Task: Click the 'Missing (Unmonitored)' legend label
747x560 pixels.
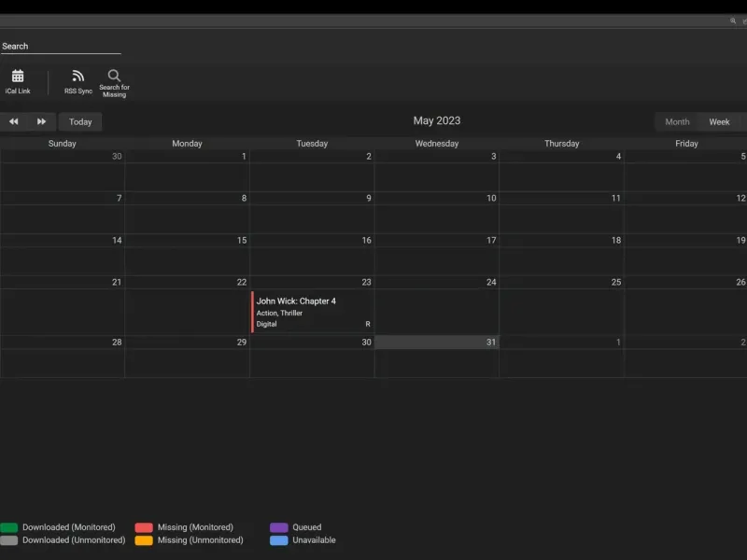Action: [x=200, y=540]
